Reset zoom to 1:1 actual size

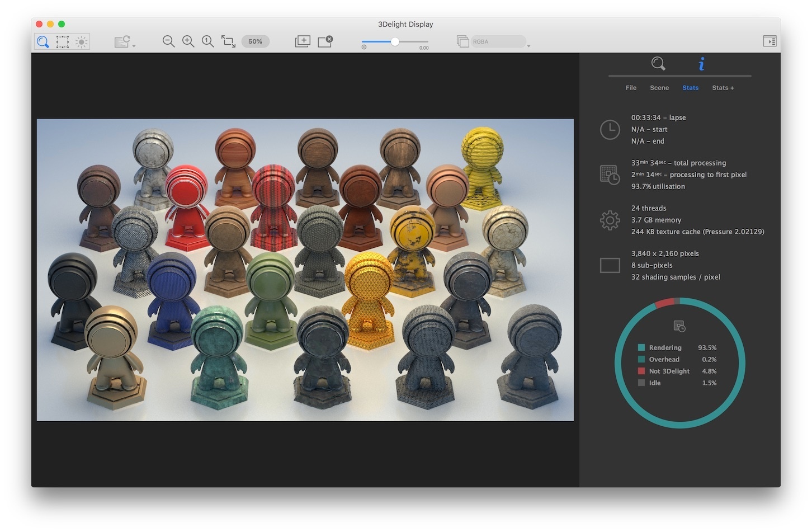coord(208,41)
